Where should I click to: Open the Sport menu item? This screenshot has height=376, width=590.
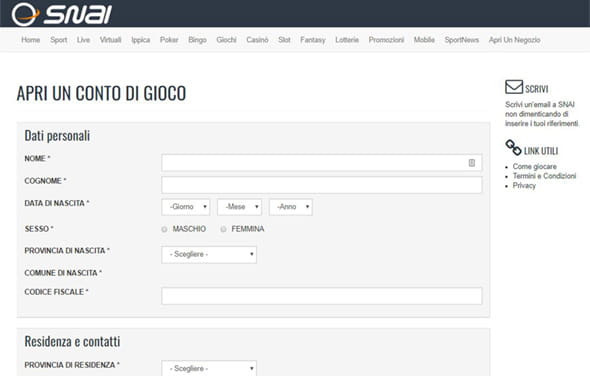[x=59, y=40]
